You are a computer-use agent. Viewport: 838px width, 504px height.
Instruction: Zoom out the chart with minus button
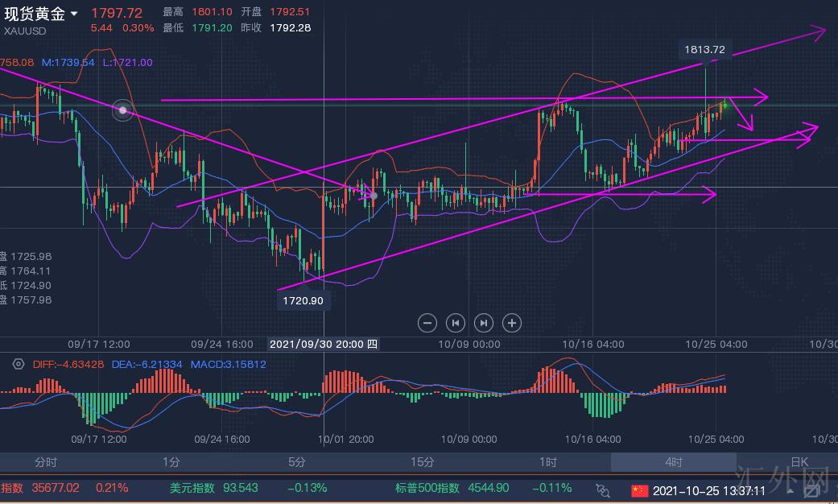(x=428, y=323)
